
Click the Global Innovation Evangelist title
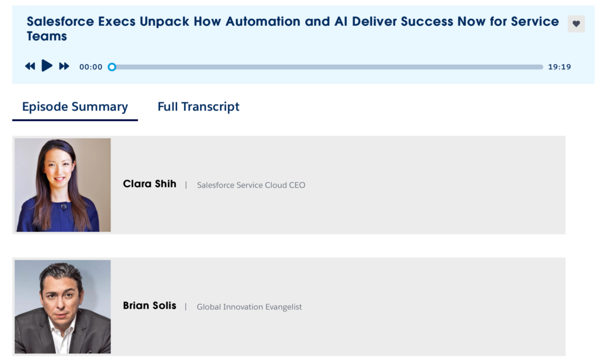(x=249, y=307)
